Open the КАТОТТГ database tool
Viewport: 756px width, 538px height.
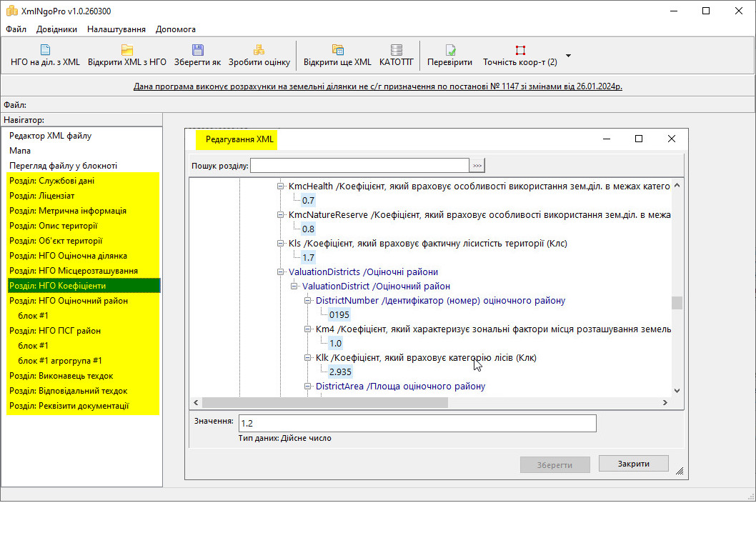coord(397,50)
